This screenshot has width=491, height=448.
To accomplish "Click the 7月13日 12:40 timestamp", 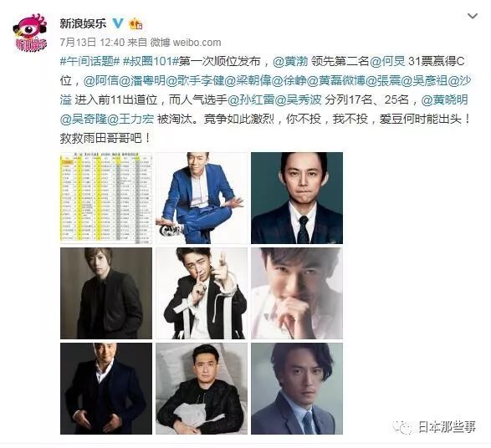I will tap(92, 43).
